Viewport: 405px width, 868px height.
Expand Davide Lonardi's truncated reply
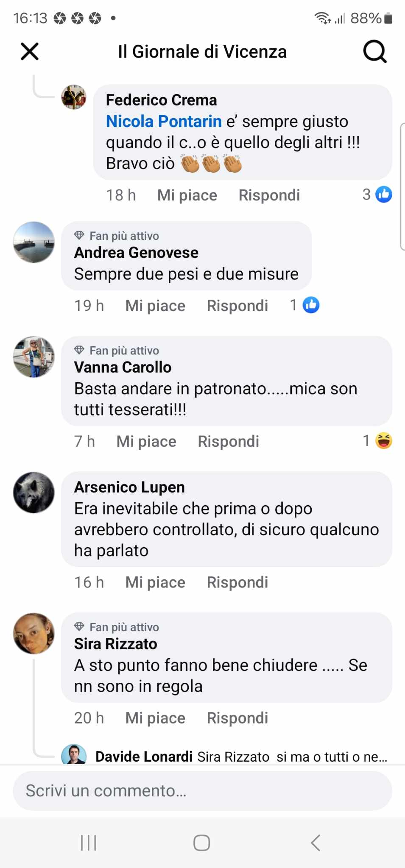coord(241,757)
